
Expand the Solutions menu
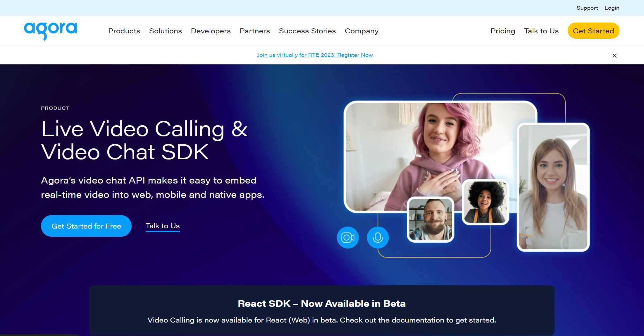coord(165,31)
